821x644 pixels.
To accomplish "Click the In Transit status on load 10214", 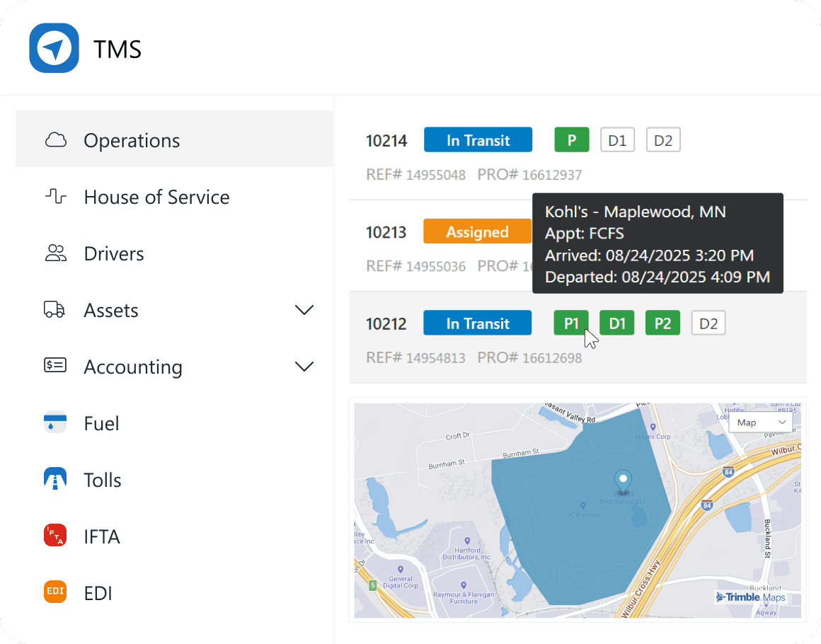I will [x=478, y=139].
